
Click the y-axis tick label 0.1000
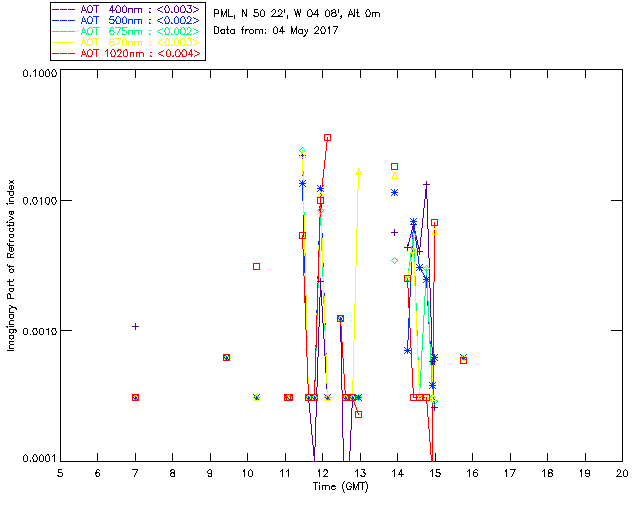click(40, 73)
